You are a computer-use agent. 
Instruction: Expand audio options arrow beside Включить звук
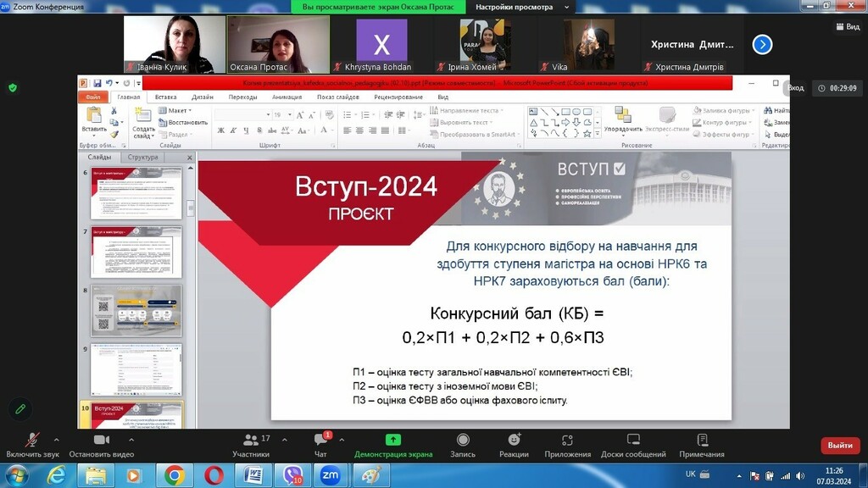pos(57,440)
